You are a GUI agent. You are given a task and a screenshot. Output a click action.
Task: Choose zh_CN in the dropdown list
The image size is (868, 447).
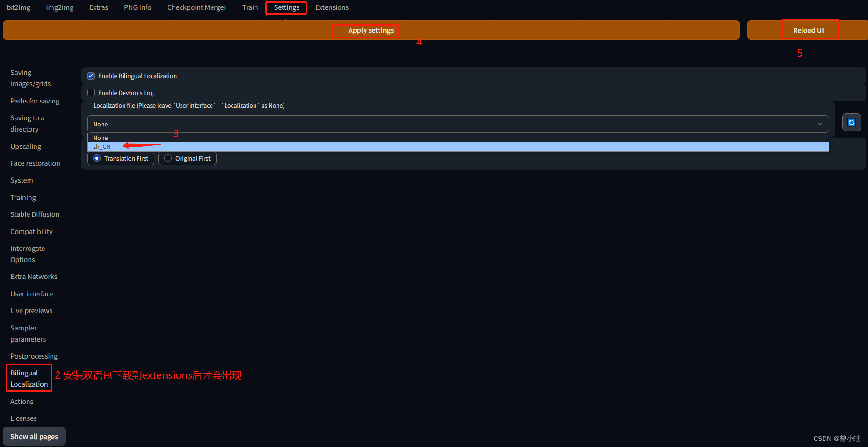(x=458, y=147)
